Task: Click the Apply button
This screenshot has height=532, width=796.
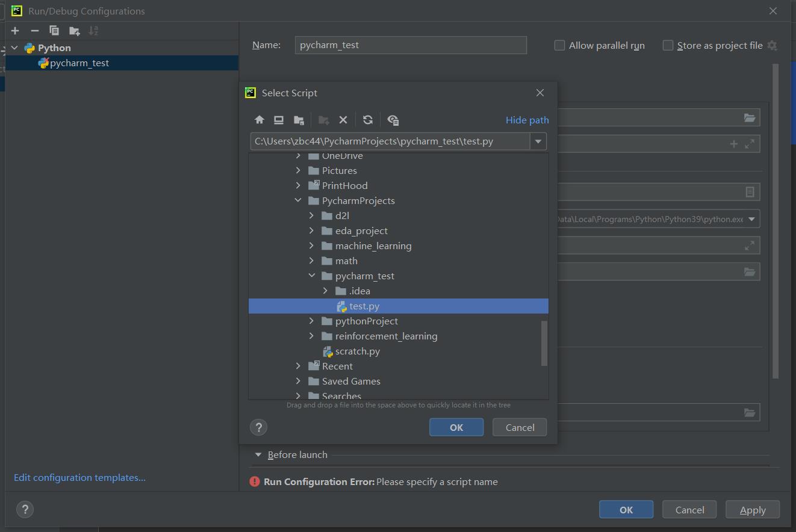Action: point(753,510)
